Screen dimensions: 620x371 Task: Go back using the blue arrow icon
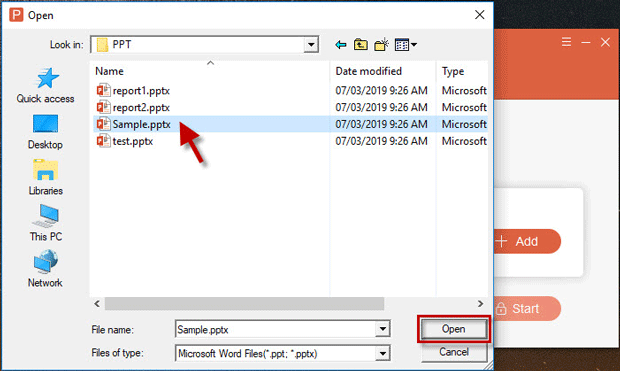coord(340,45)
